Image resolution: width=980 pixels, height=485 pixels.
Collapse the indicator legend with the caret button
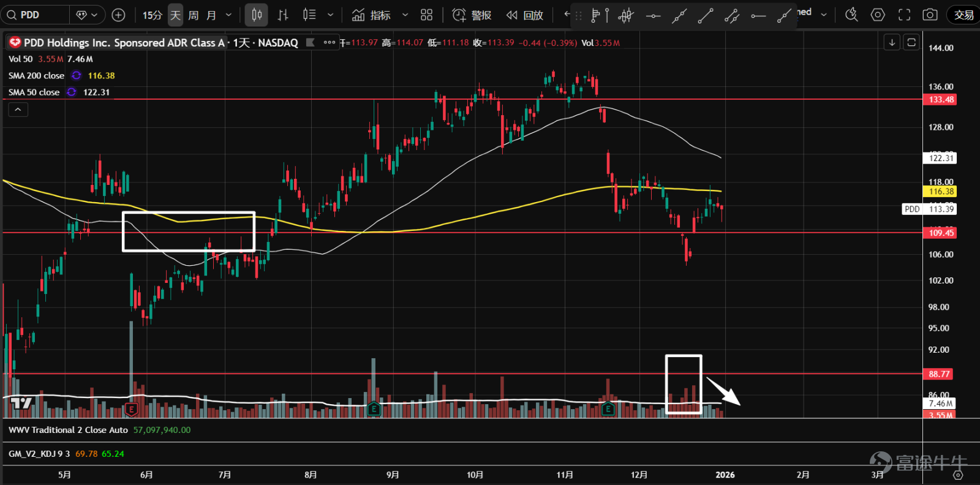[x=18, y=110]
